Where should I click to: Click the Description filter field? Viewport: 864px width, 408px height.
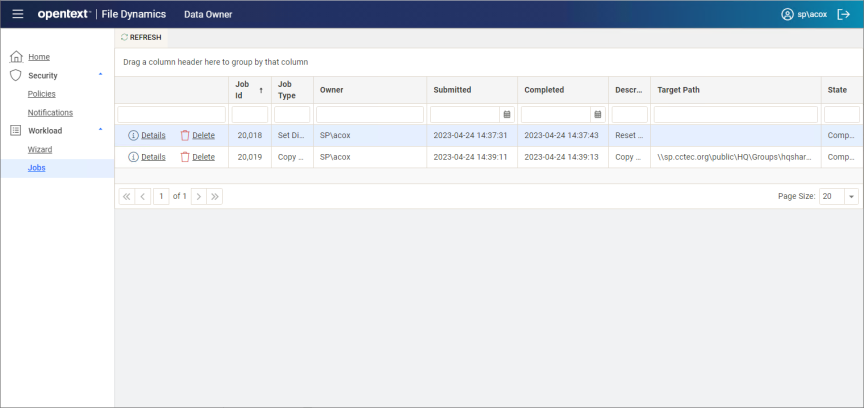point(629,115)
